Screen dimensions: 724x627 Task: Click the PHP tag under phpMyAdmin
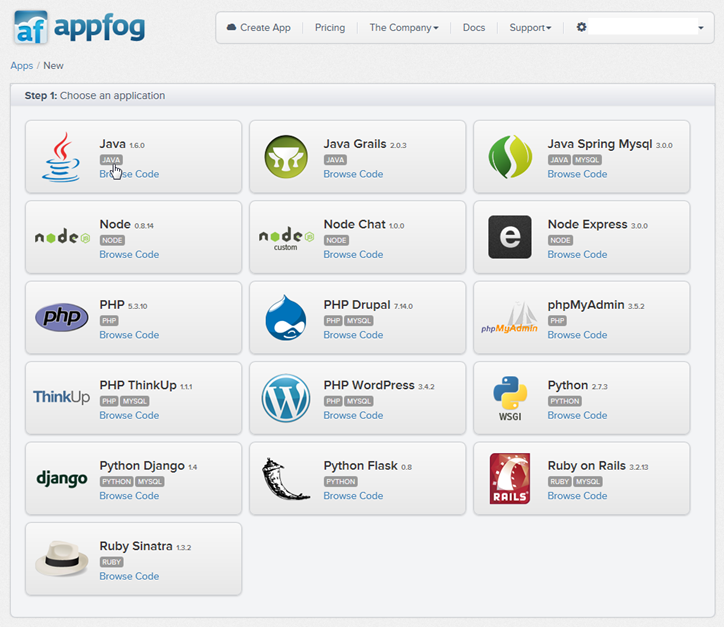coord(557,320)
